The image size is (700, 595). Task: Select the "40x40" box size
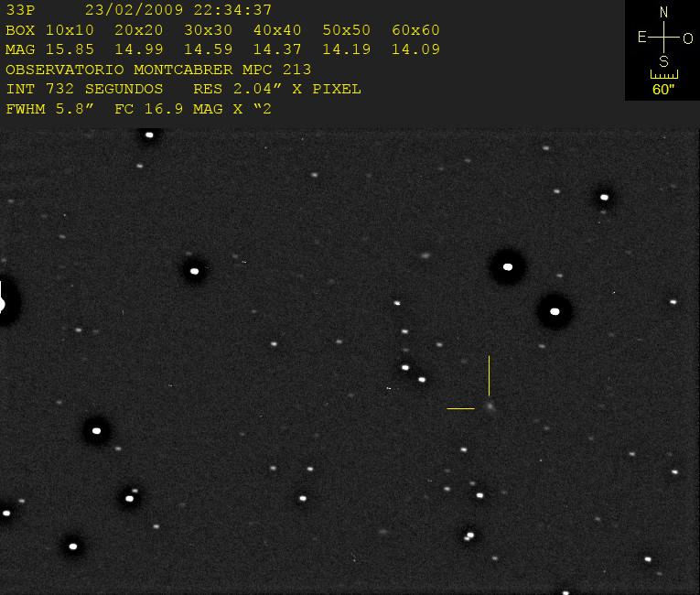(x=277, y=30)
